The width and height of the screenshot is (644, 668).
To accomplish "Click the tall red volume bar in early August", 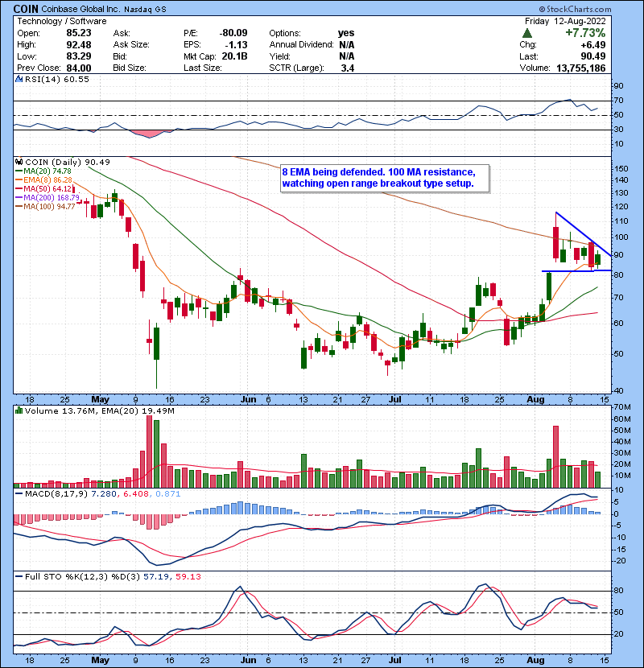I will (555, 456).
